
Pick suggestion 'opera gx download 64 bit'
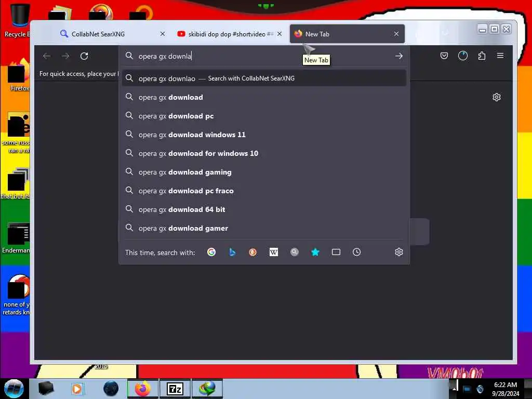pos(264,209)
